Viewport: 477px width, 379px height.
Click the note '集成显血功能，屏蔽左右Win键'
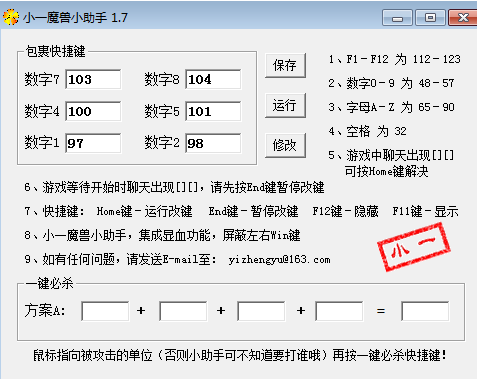[219, 236]
